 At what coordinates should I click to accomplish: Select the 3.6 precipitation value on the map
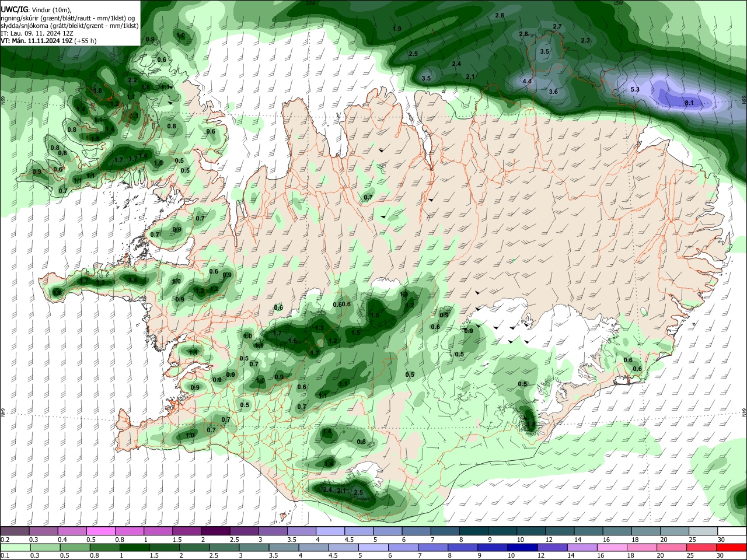point(553,92)
